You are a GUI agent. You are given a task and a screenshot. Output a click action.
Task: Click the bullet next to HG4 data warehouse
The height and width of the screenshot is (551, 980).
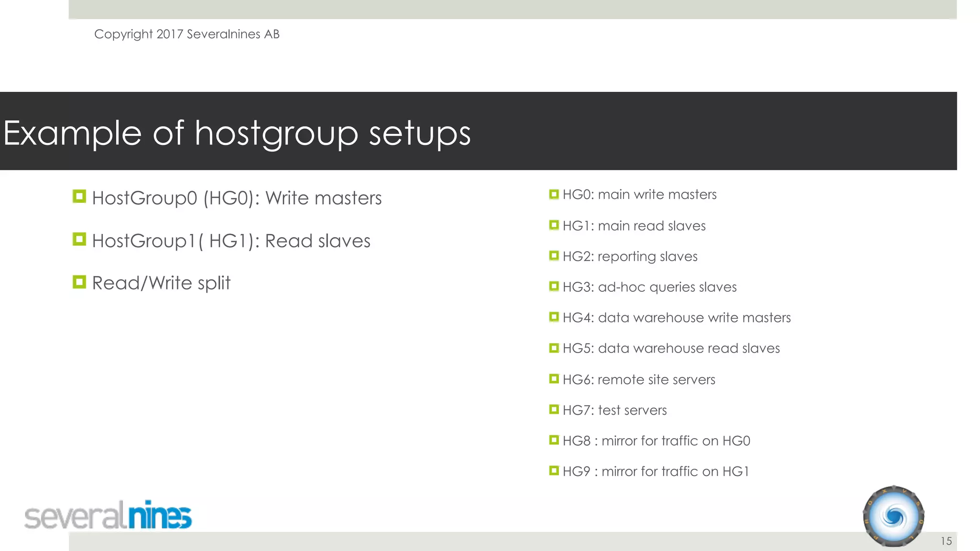[x=554, y=317]
